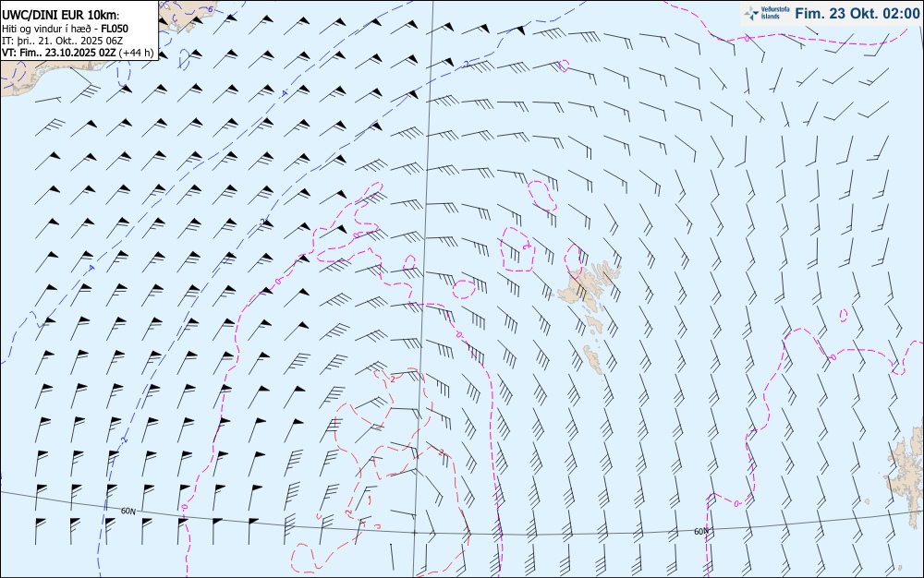Click the 'VT: Fim.. 23.10.2025 02Z' line
924x578 pixels.
[x=78, y=53]
